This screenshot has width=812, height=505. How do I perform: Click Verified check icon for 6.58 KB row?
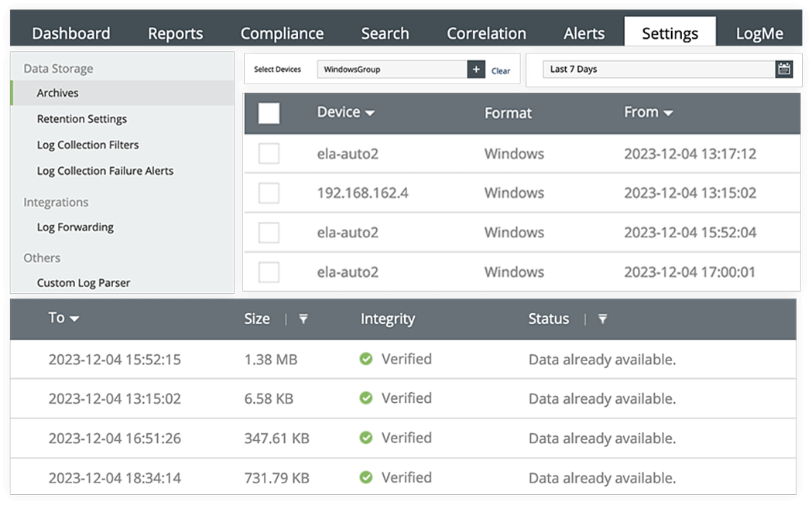click(366, 398)
